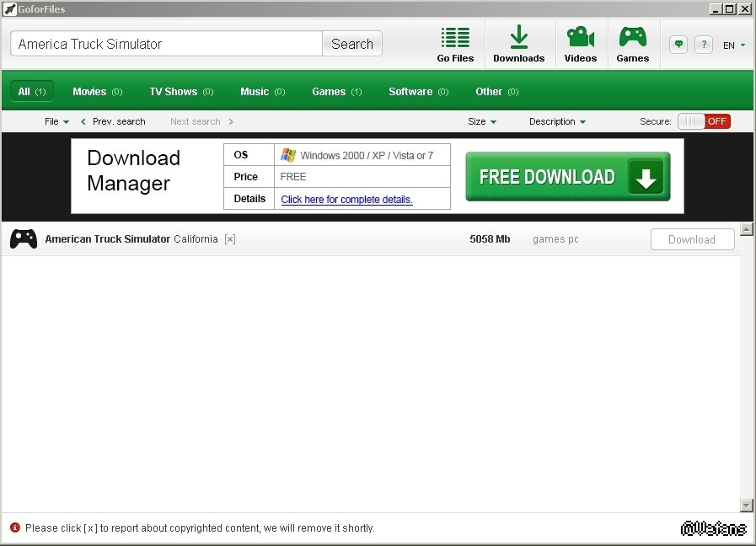Open the Go Files section
Viewport: 756px width, 546px height.
point(455,44)
